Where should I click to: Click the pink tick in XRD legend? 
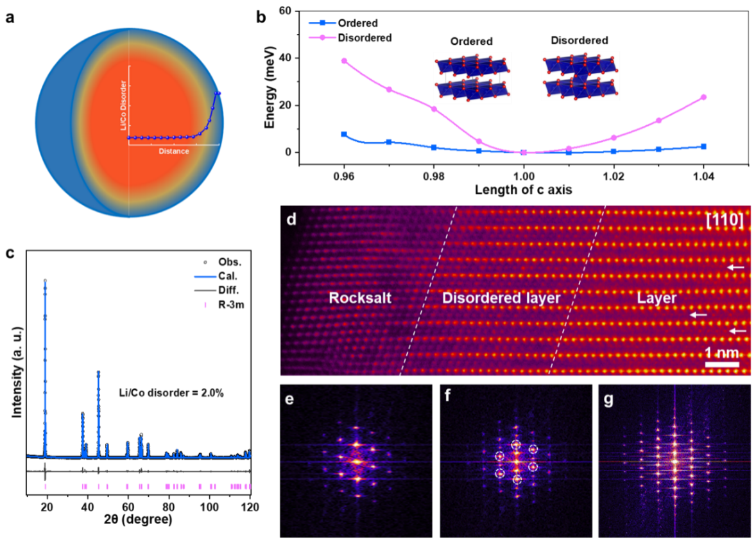205,305
